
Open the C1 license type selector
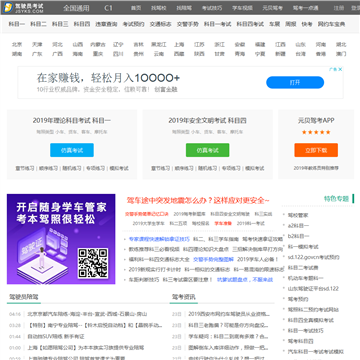[108, 8]
